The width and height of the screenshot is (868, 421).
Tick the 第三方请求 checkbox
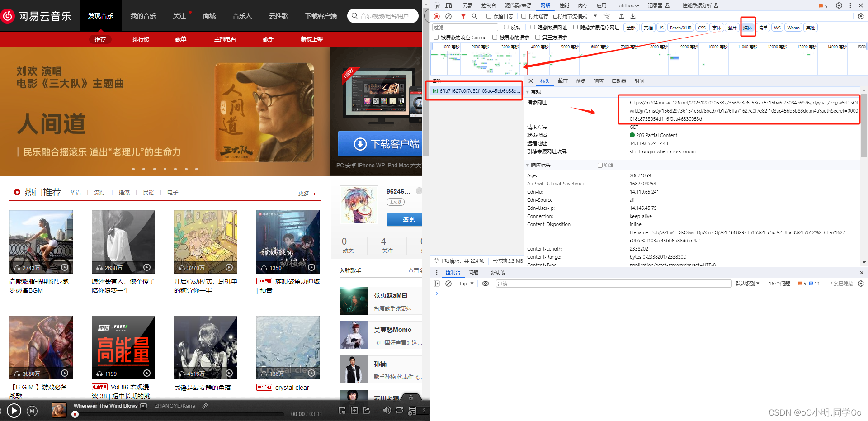538,37
